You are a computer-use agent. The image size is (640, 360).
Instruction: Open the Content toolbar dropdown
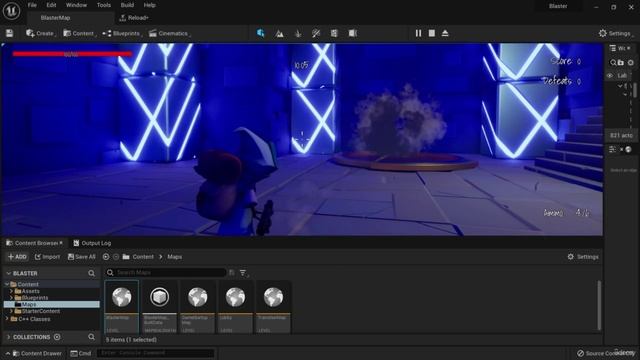coord(79,33)
